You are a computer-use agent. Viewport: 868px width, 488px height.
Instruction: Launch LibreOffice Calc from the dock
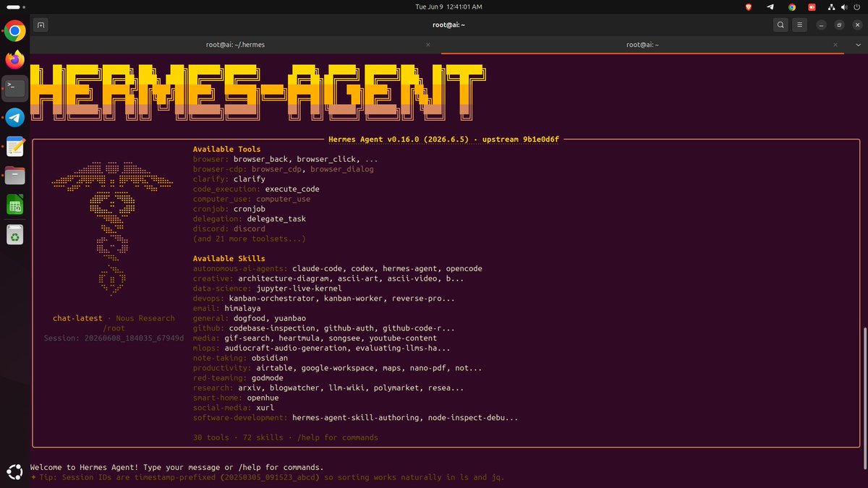click(15, 205)
